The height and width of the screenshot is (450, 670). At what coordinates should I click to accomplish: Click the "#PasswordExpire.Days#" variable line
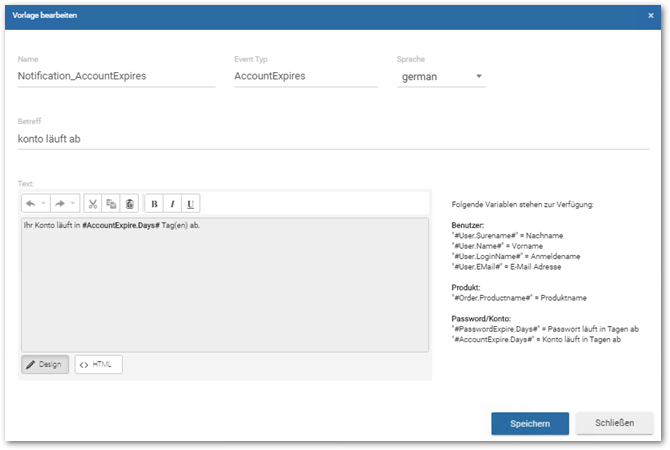pos(545,329)
